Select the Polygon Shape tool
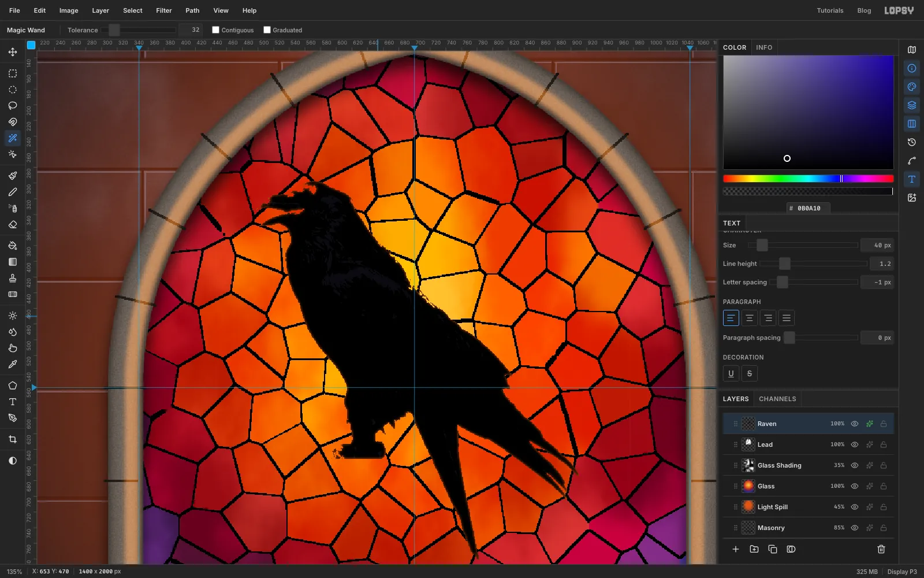Viewport: 924px width, 578px height. 13,386
